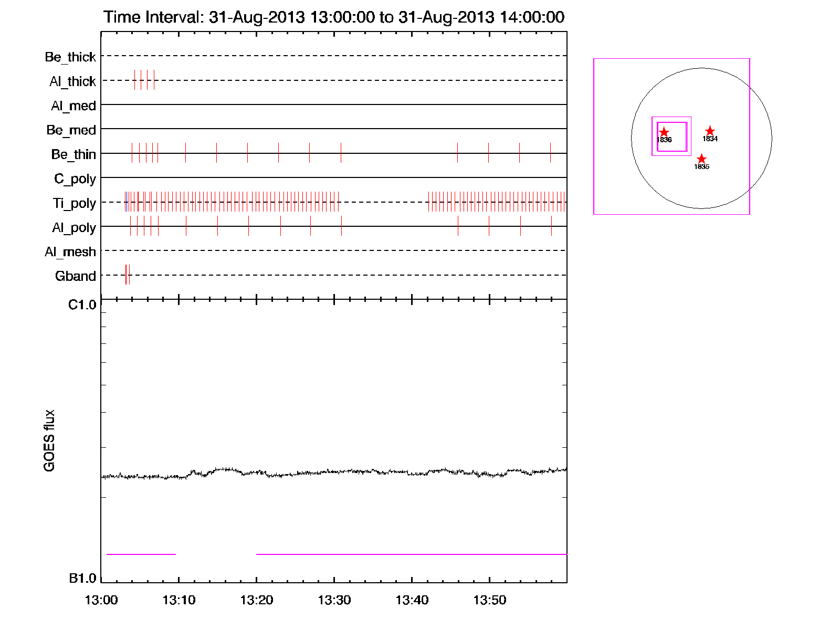This screenshot has width=840, height=630.
Task: Click the Be_thick filter label
Action: (70, 57)
